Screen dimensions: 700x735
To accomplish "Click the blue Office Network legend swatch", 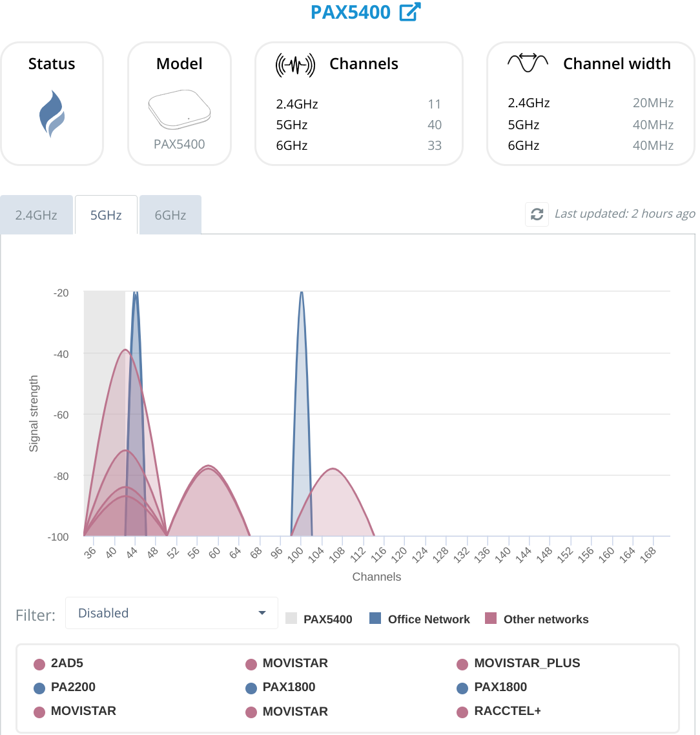I will pos(375,619).
